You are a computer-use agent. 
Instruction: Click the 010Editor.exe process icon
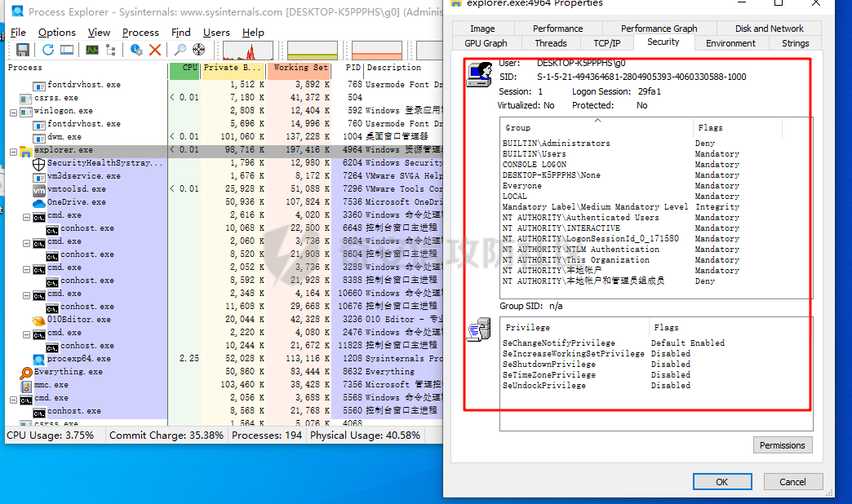pyautogui.click(x=38, y=321)
